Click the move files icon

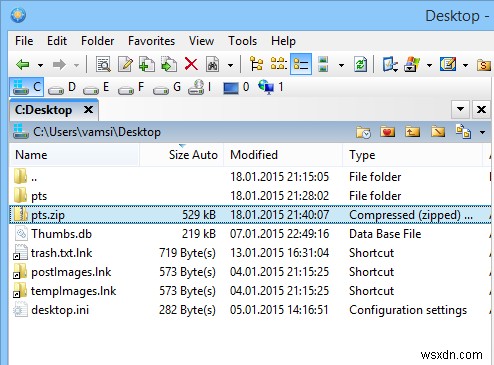click(x=169, y=64)
